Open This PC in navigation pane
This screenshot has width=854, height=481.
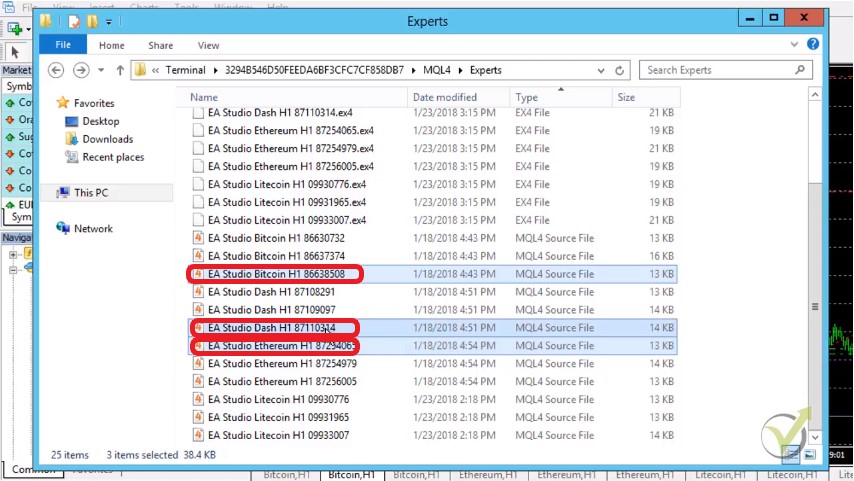click(90, 193)
